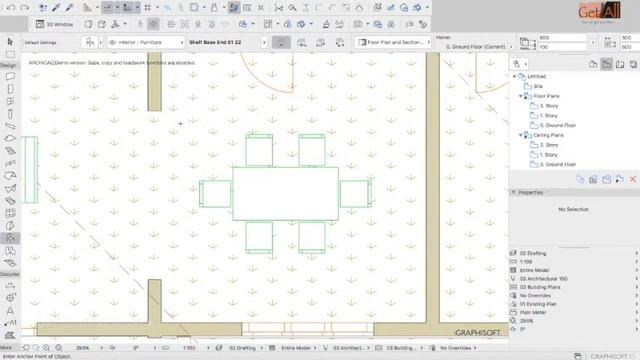Screen dimensions: 640x360
Task: Click the Redo arrow icon
Action: click(24, 7)
